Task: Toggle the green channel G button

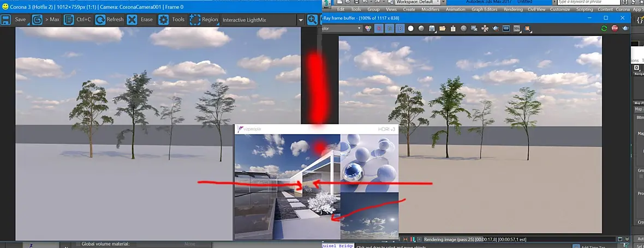Action: 389,28
